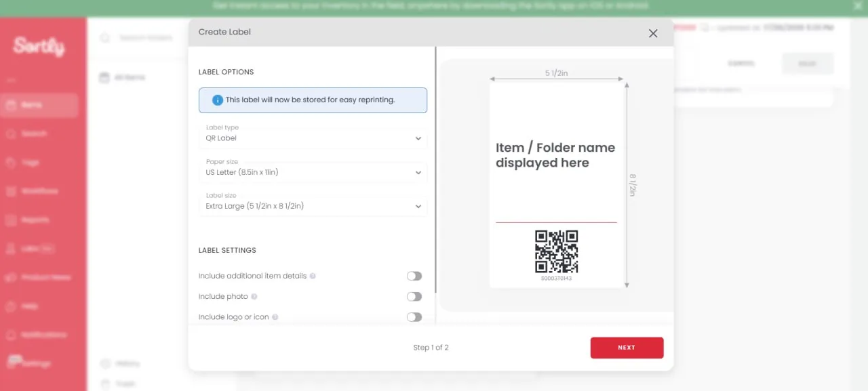Click the S0003T0143 code under the QR
The height and width of the screenshot is (391, 868).
coord(556,279)
